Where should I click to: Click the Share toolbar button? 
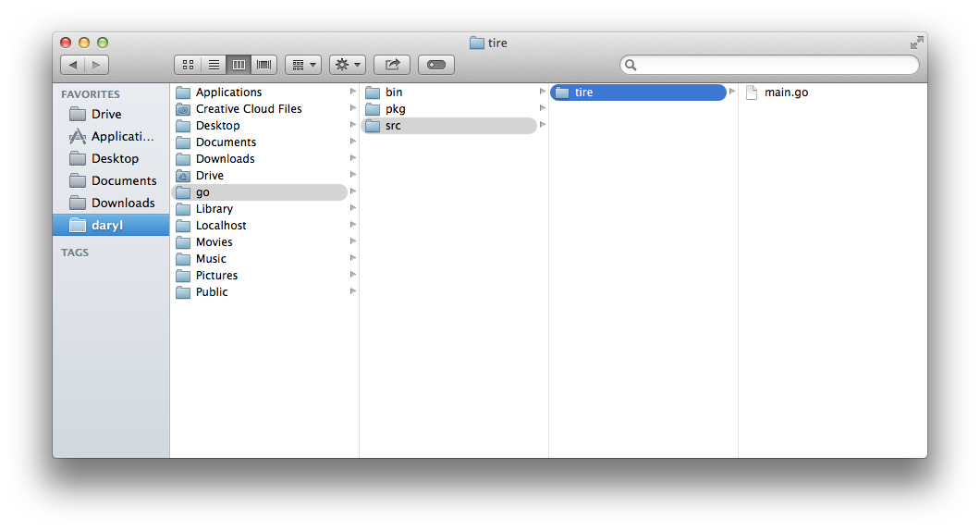392,65
